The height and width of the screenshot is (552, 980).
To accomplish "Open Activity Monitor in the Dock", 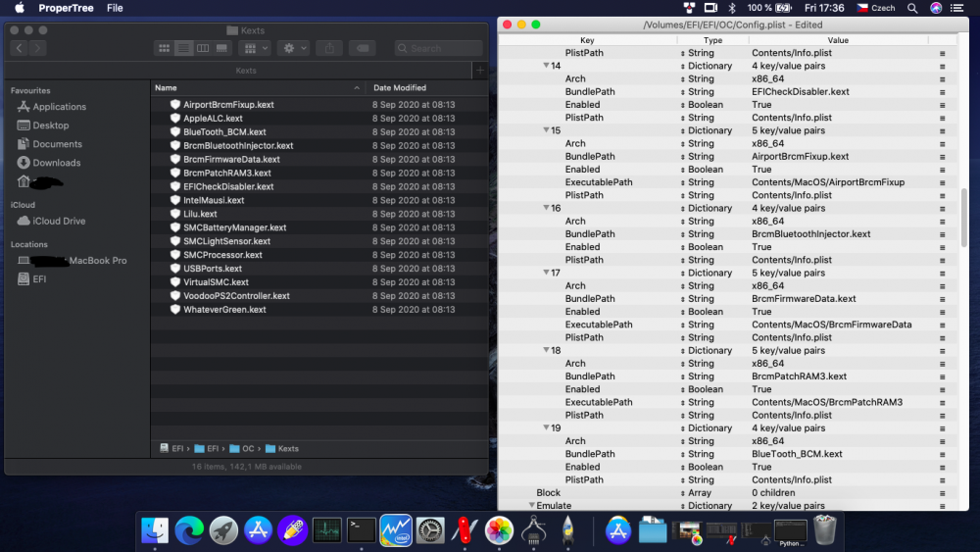I will tap(327, 530).
